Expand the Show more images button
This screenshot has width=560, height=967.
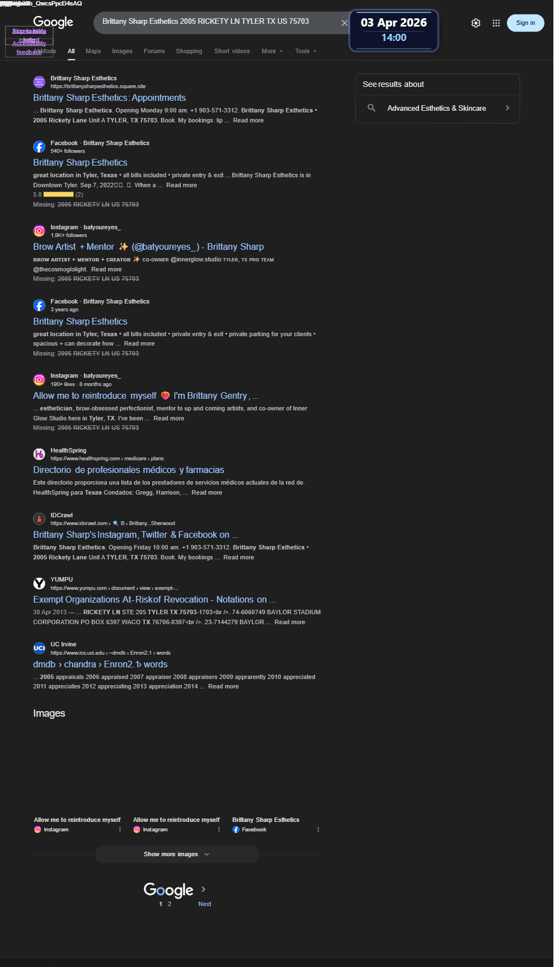[x=177, y=854]
